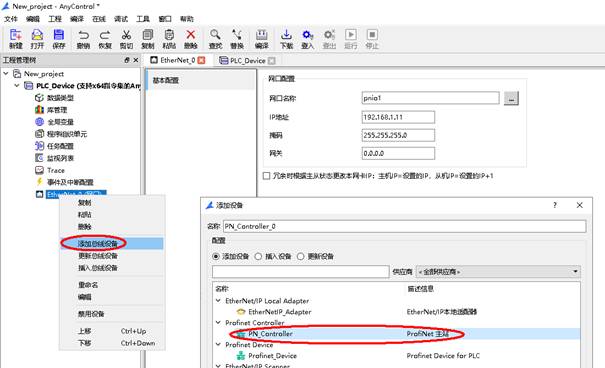Screen dimensions: 605x368
Task: Click the Cut scissors icon
Action: pyautogui.click(x=126, y=35)
